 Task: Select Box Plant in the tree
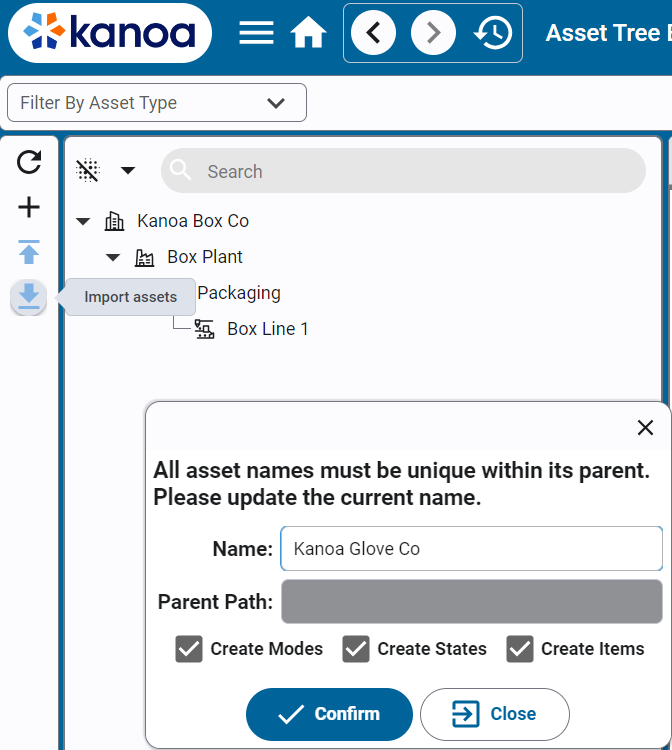pos(205,257)
